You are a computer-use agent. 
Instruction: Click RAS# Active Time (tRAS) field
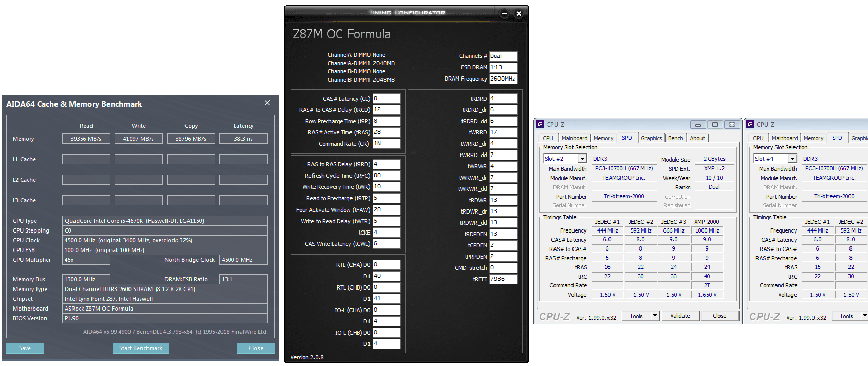click(x=386, y=132)
